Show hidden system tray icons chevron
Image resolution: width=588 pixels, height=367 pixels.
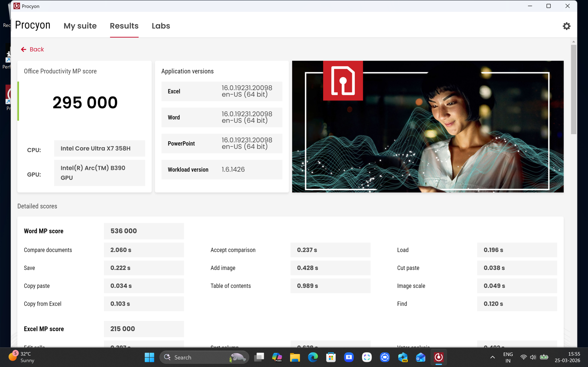[x=492, y=357]
